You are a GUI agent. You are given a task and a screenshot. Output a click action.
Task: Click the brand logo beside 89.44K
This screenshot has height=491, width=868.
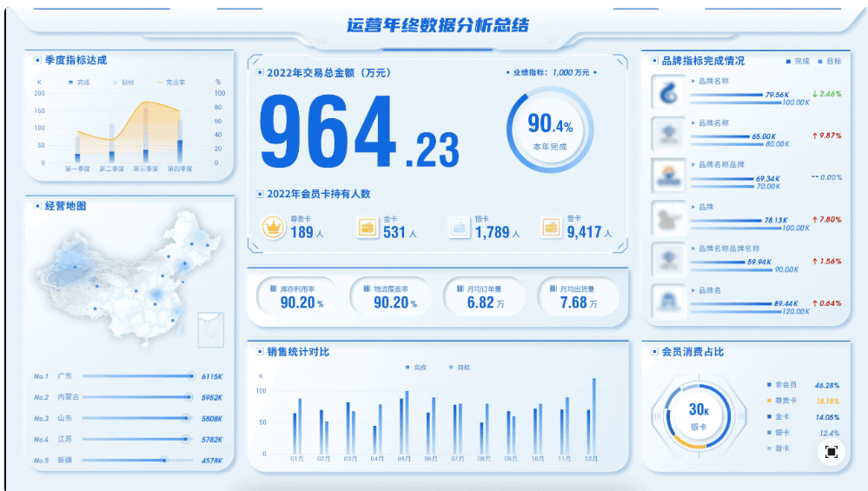(669, 302)
